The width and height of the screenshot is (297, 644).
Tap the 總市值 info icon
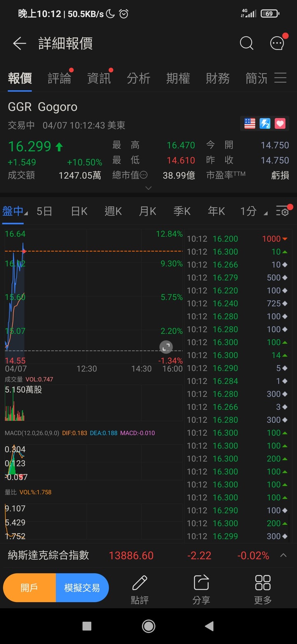click(144, 175)
